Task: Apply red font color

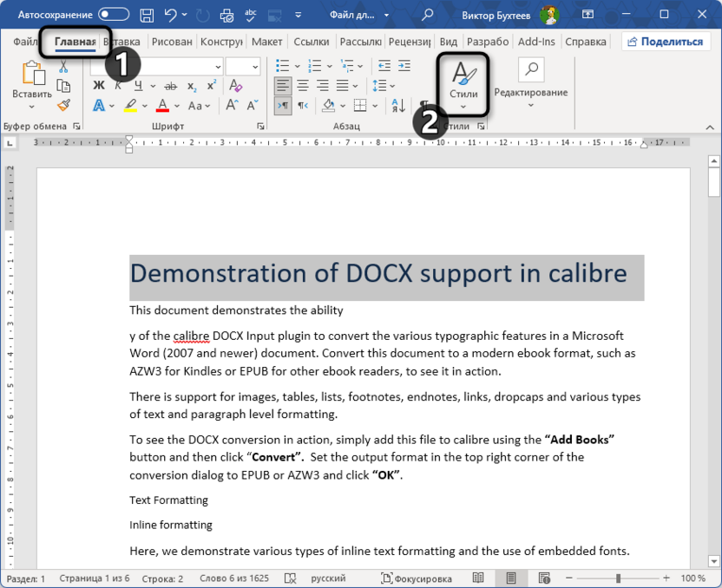Action: (x=162, y=106)
